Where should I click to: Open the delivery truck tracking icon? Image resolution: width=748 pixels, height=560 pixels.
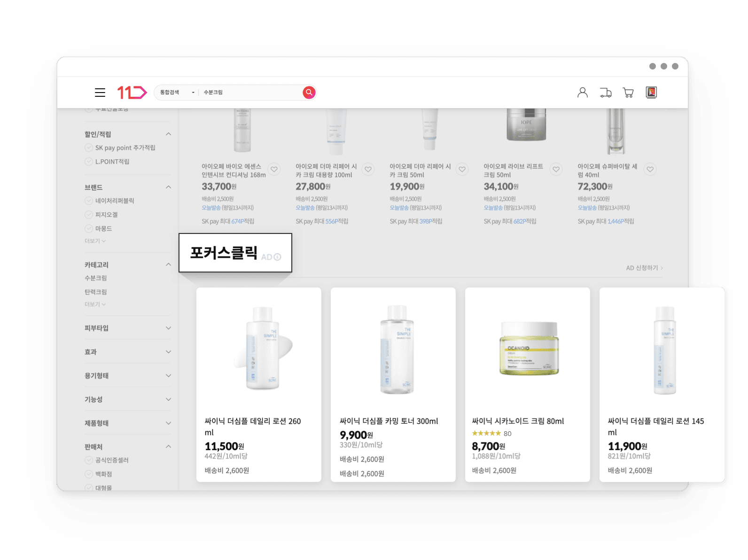coord(606,93)
